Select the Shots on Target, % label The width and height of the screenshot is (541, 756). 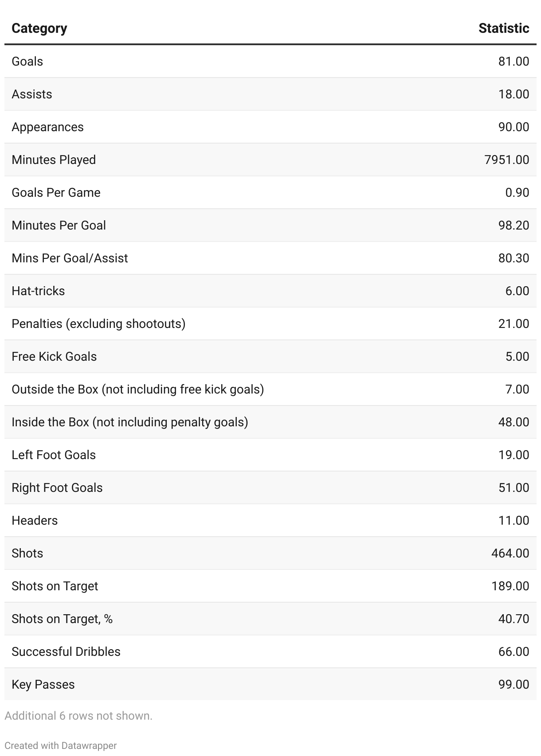62,619
